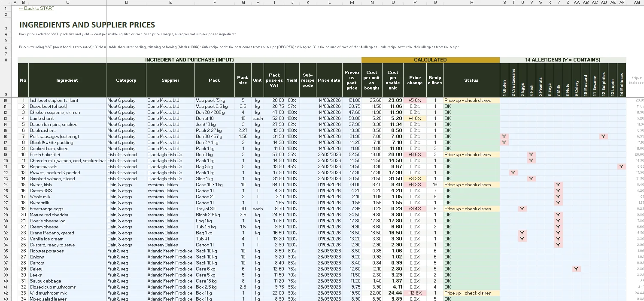
Task: Click the Recipe lines heading cell
Action: click(434, 80)
